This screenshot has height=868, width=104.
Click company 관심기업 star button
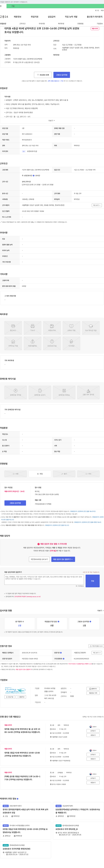[10, 697]
